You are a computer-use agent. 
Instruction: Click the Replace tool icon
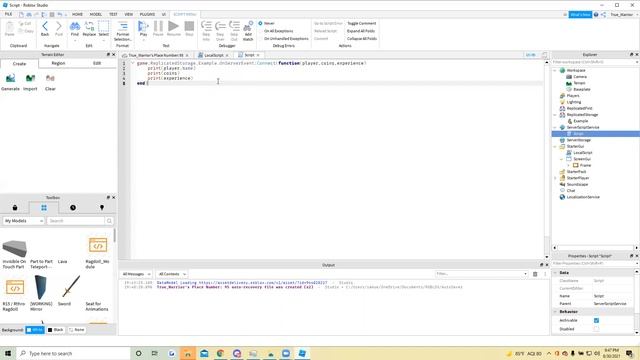89,29
